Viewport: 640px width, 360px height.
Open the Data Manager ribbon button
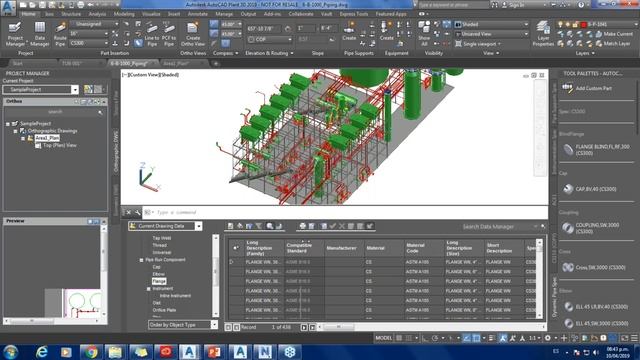pos(40,34)
